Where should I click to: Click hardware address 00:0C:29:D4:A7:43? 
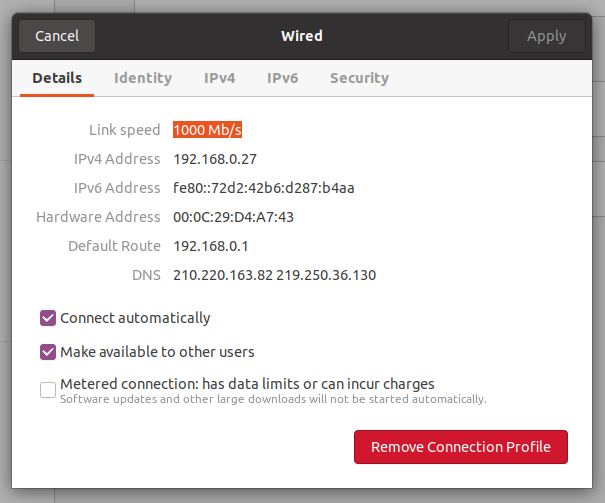[x=233, y=217]
